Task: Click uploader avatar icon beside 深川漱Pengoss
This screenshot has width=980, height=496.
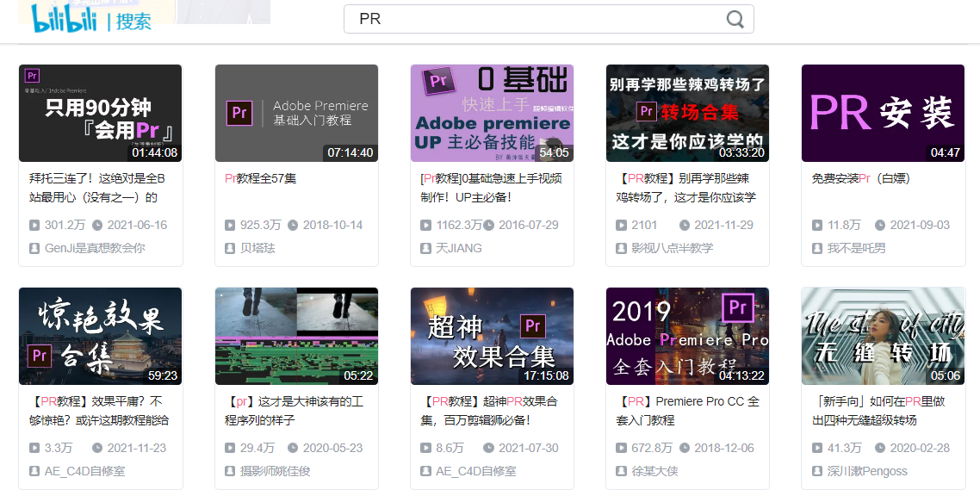Action: coord(817,471)
